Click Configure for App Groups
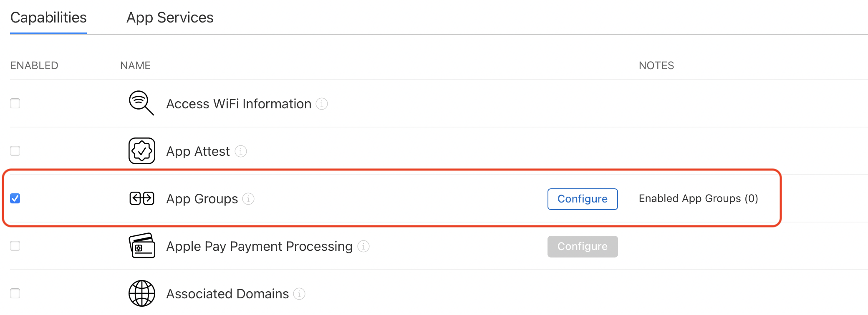The image size is (868, 315). (583, 199)
